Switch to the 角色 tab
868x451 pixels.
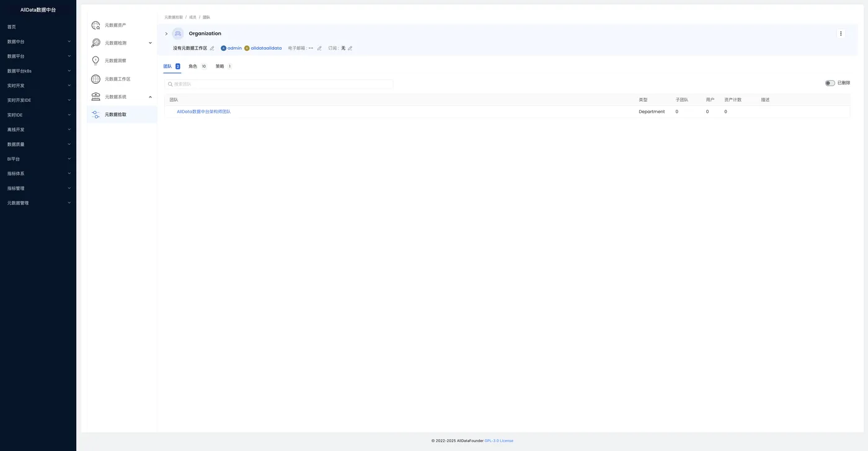[198, 66]
